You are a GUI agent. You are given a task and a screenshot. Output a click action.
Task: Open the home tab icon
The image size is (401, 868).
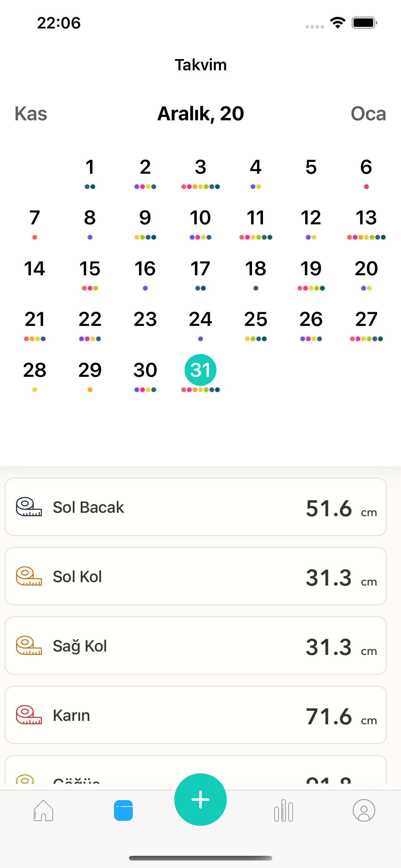(43, 811)
